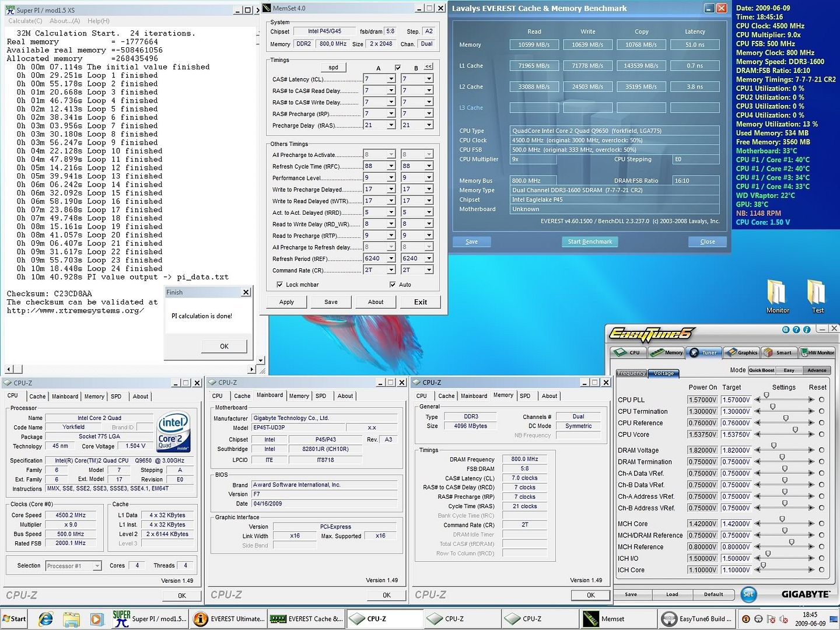The height and width of the screenshot is (630, 840).
Task: Open the Test folder on the desktop
Action: (x=817, y=296)
